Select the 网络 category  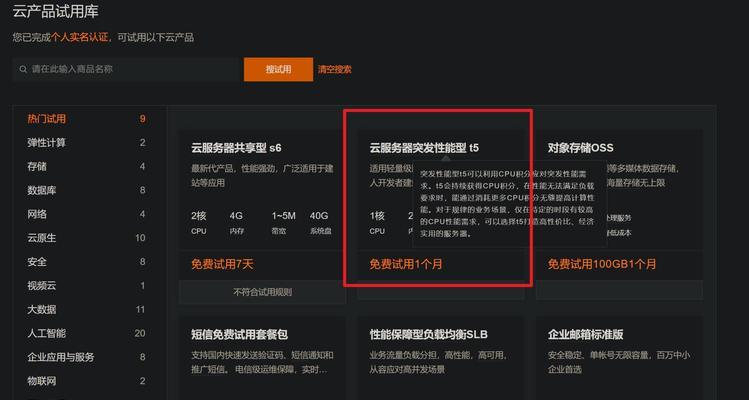pos(37,214)
